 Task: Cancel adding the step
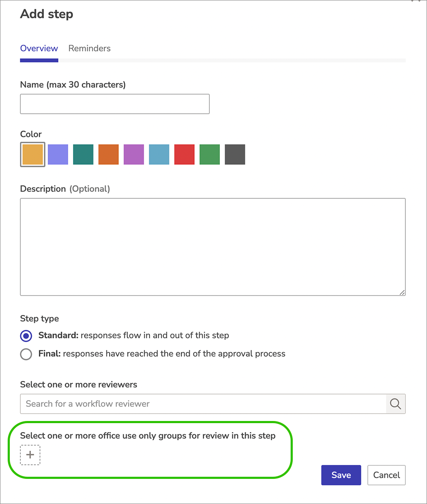[387, 475]
